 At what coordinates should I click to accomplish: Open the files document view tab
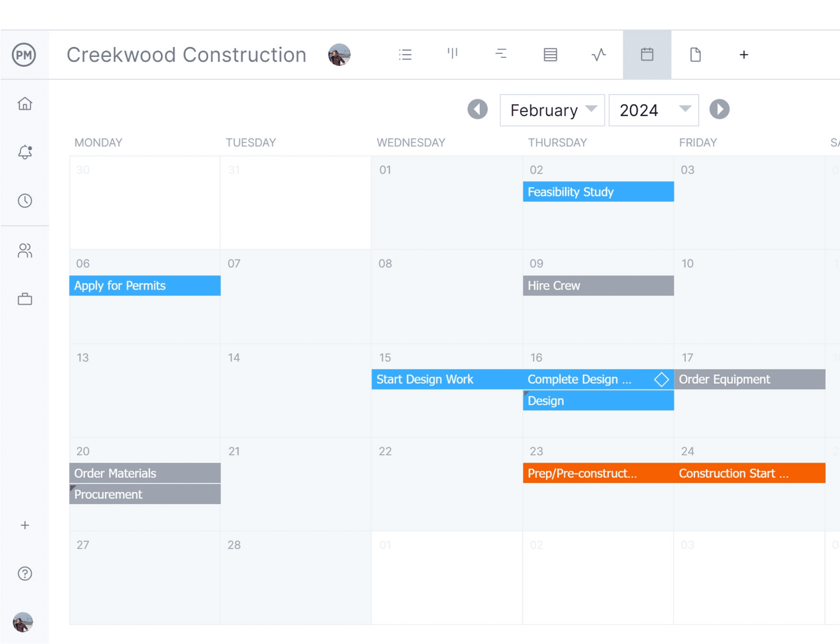(695, 55)
